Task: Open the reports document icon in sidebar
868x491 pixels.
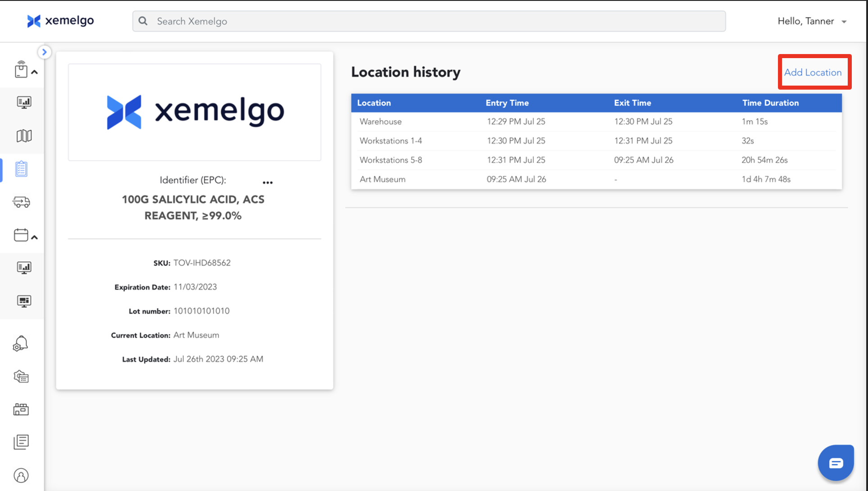Action: tap(21, 442)
